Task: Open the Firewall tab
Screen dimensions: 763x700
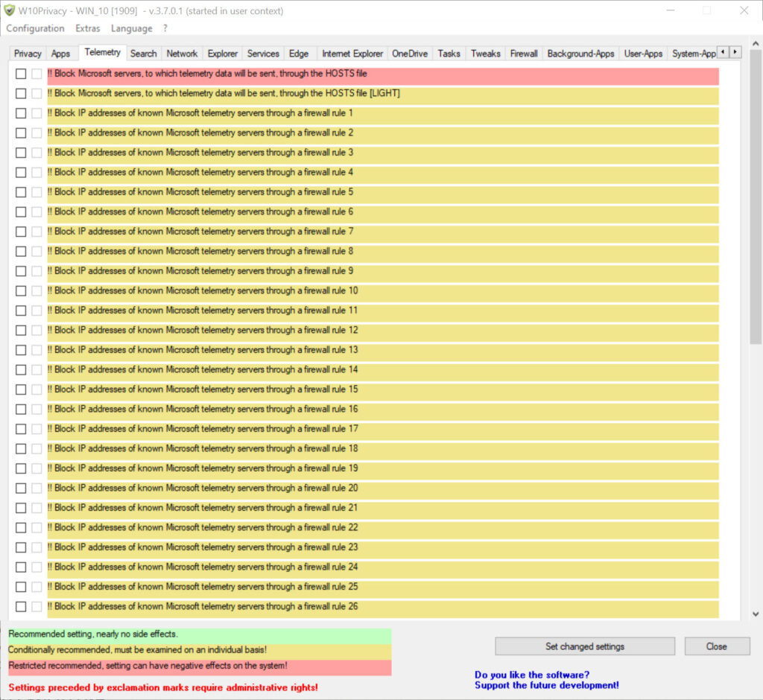Action: coord(524,54)
